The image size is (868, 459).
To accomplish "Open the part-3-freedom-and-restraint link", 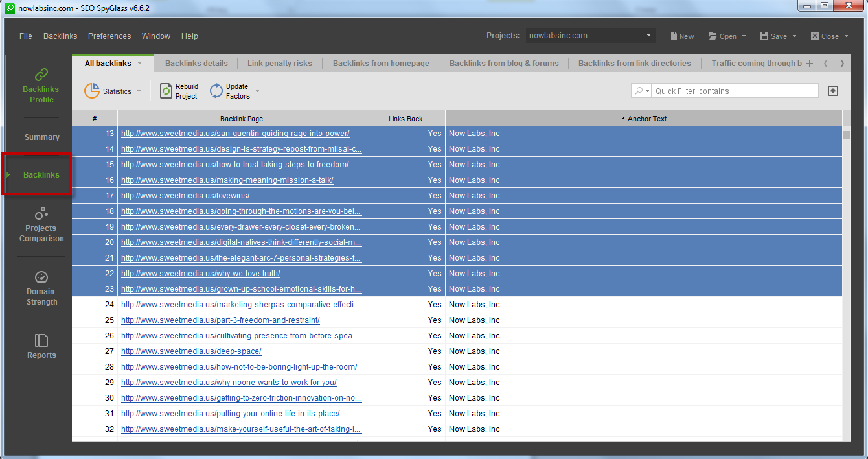I will (220, 320).
